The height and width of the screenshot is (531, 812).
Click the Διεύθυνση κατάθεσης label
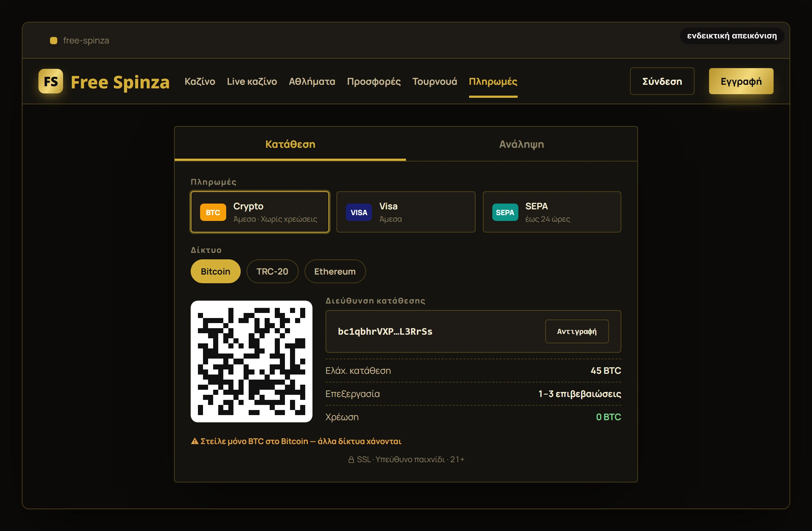(375, 301)
